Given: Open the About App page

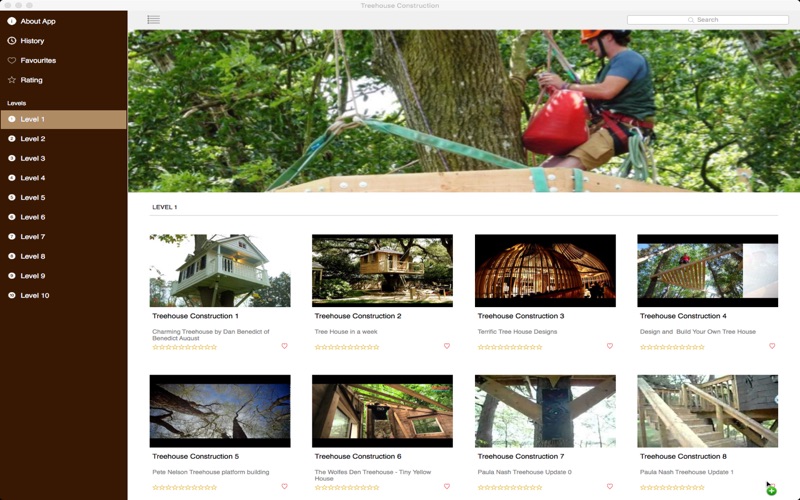Looking at the screenshot, I should (38, 21).
